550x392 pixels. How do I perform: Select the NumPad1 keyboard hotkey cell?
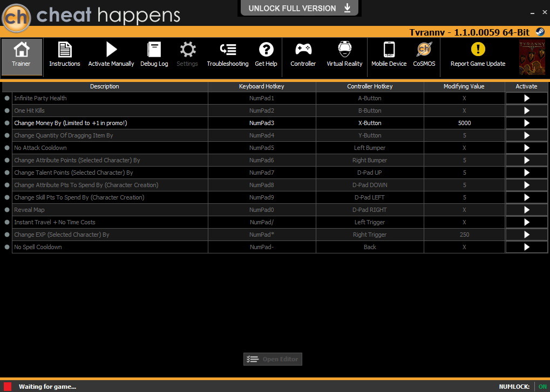point(262,99)
